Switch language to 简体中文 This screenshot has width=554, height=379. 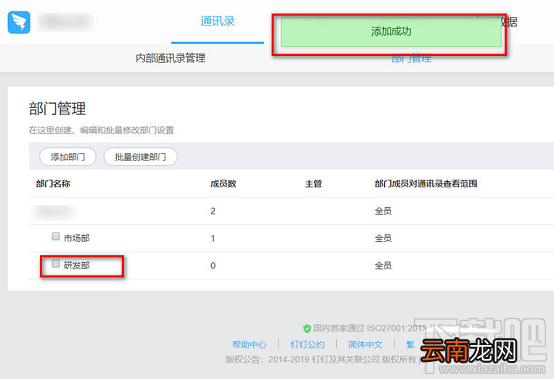pos(365,344)
